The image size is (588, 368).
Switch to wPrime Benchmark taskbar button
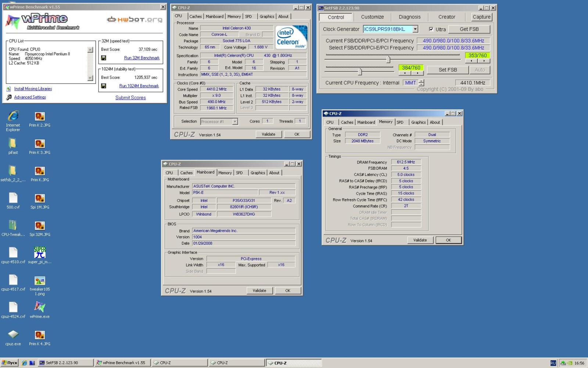pyautogui.click(x=122, y=363)
